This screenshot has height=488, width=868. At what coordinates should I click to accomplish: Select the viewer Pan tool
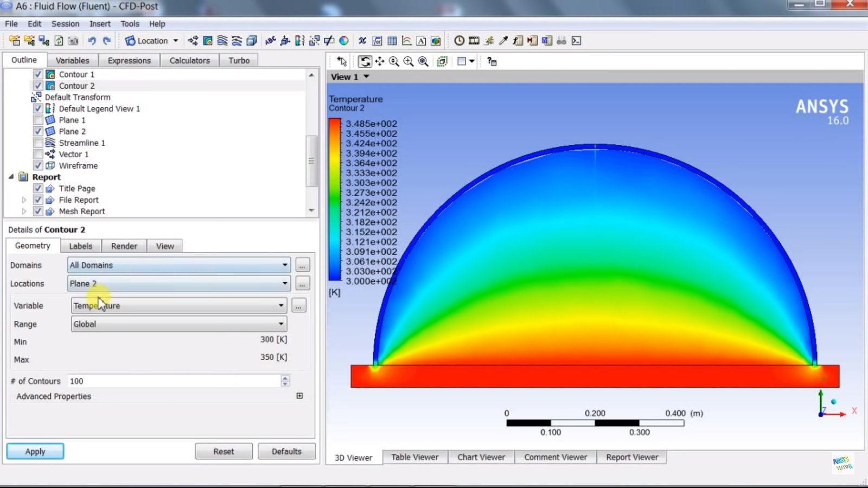pyautogui.click(x=380, y=61)
